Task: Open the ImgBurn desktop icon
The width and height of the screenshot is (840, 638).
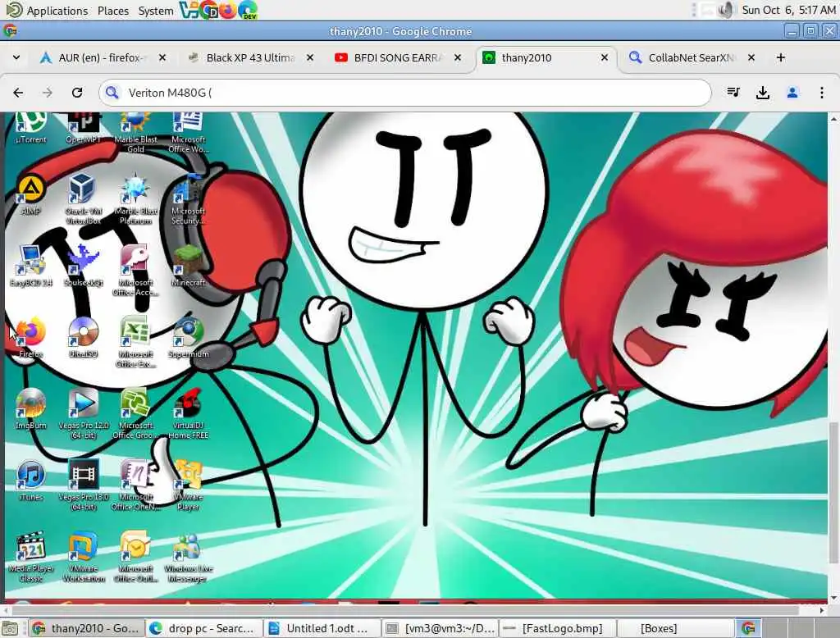Action: [30, 408]
